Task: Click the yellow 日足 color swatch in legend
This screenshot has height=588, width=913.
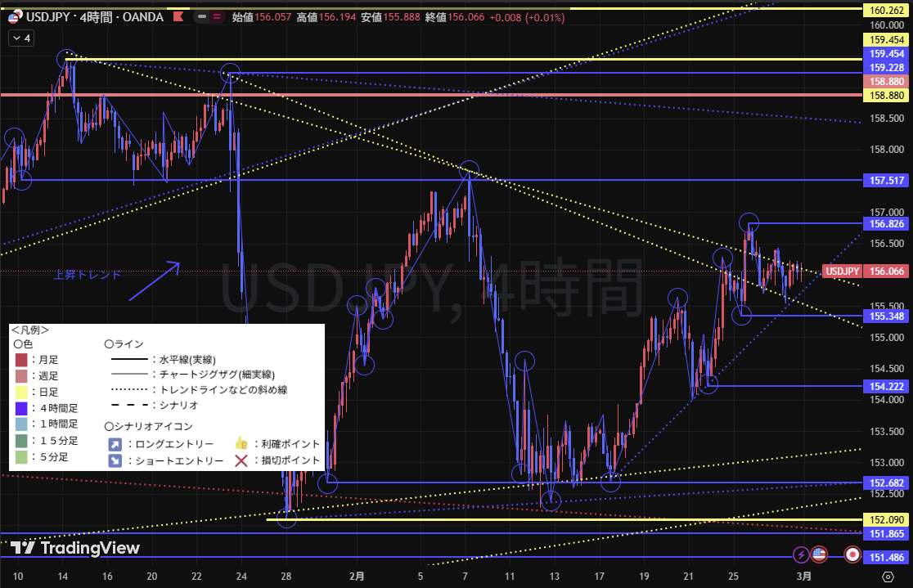Action: tap(20, 392)
